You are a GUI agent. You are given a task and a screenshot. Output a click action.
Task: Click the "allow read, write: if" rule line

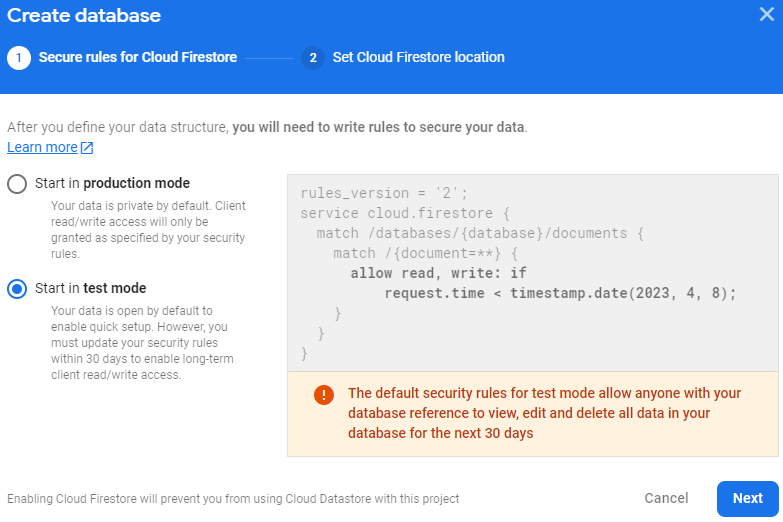tap(438, 273)
